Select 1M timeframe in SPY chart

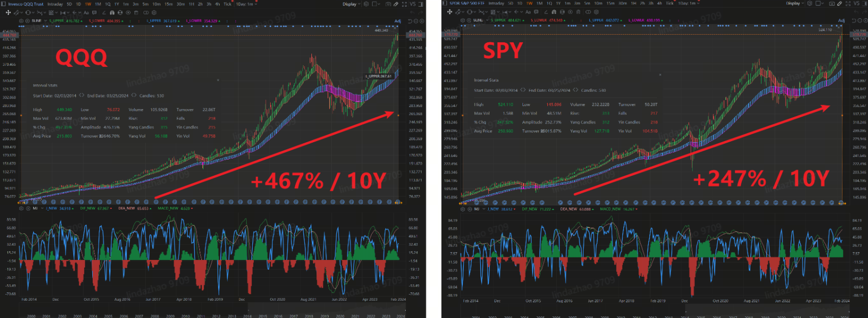539,3
